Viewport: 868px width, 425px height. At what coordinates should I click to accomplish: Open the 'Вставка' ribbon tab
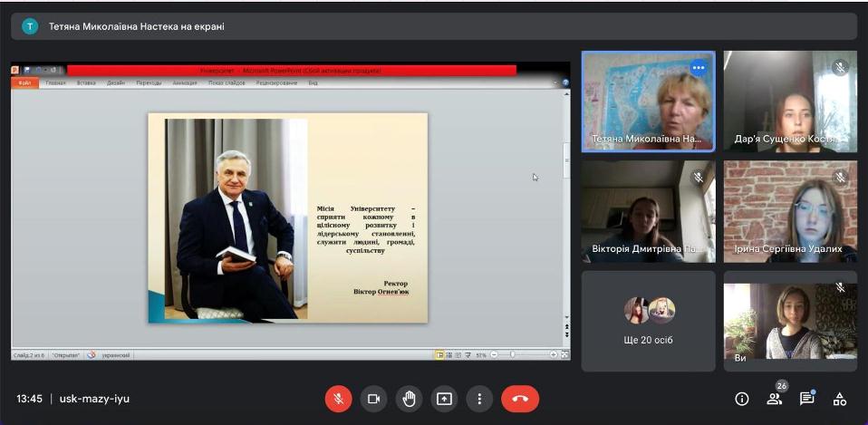tap(86, 82)
